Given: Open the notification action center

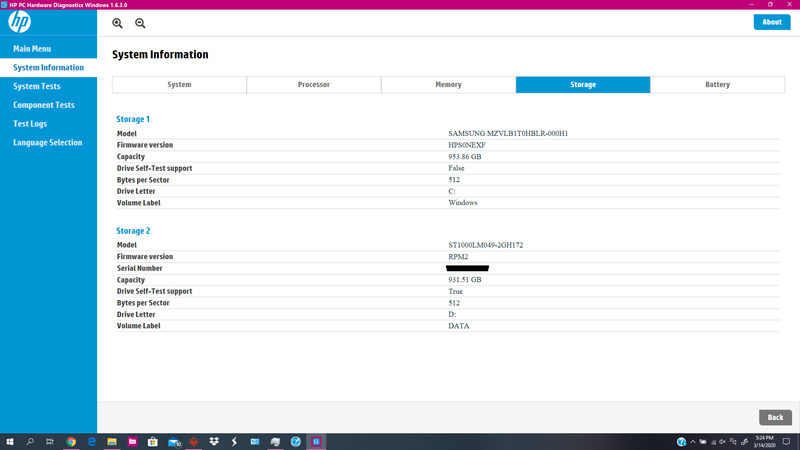Looking at the screenshot, I should (787, 442).
